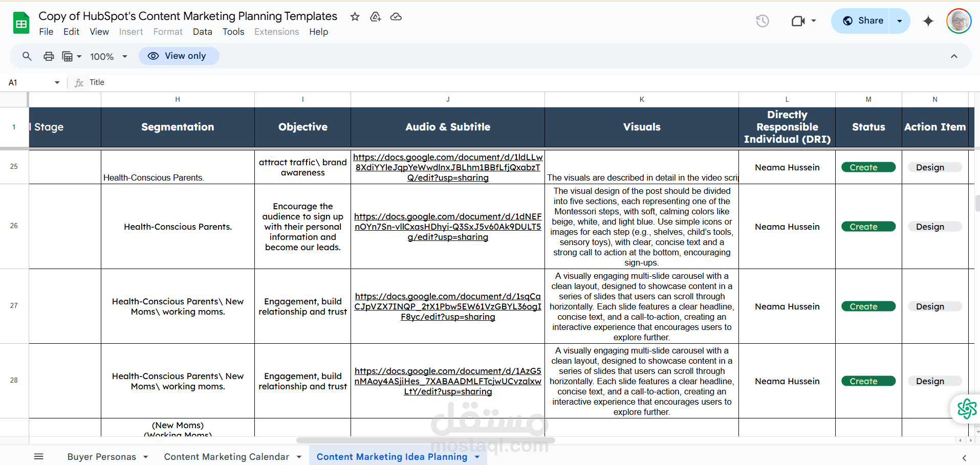Viewport: 980px width, 465px height.
Task: Switch to Content Marketing Calendar sheet
Action: pos(227,457)
